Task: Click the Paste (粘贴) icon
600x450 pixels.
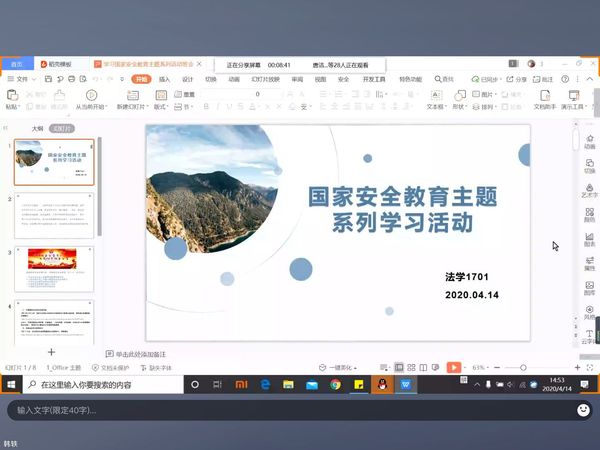Action: tap(12, 94)
